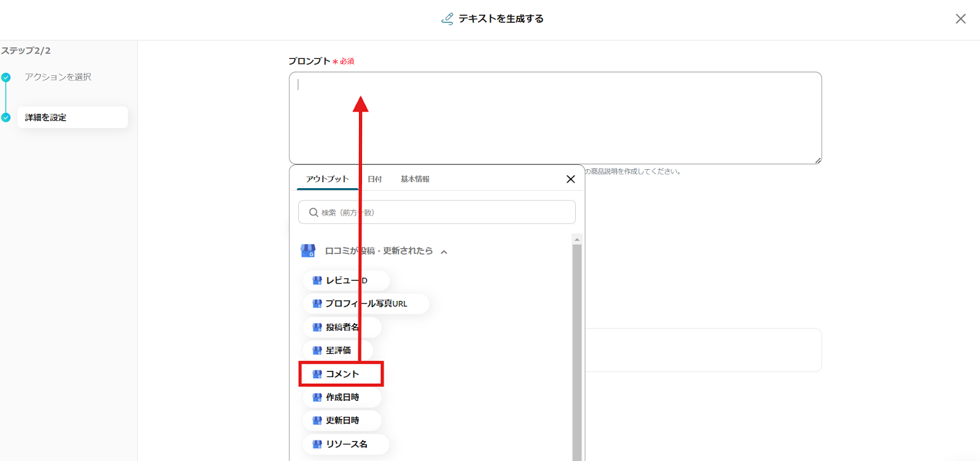Choose the 投稿者名 output item
Image resolution: width=980 pixels, height=461 pixels.
click(342, 327)
